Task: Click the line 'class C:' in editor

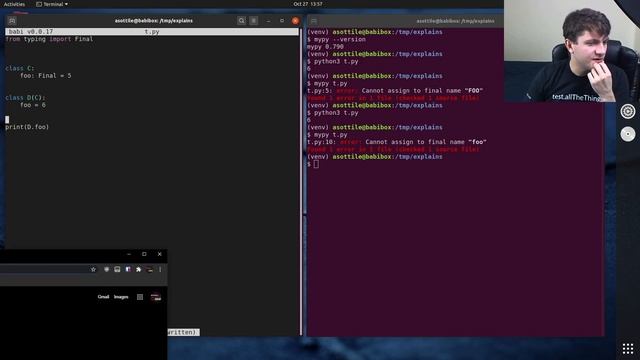Action: 20,69
